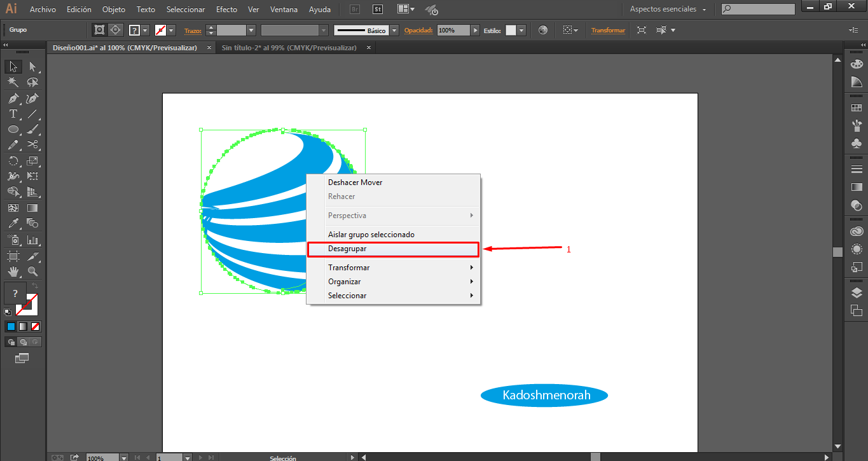868x461 pixels.
Task: Select the Hand tool
Action: pos(13,272)
